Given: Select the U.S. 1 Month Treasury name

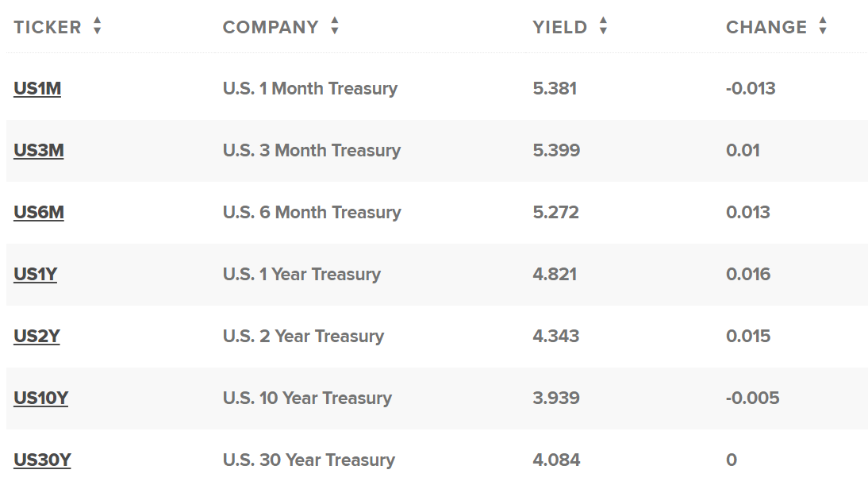Looking at the screenshot, I should [x=310, y=89].
